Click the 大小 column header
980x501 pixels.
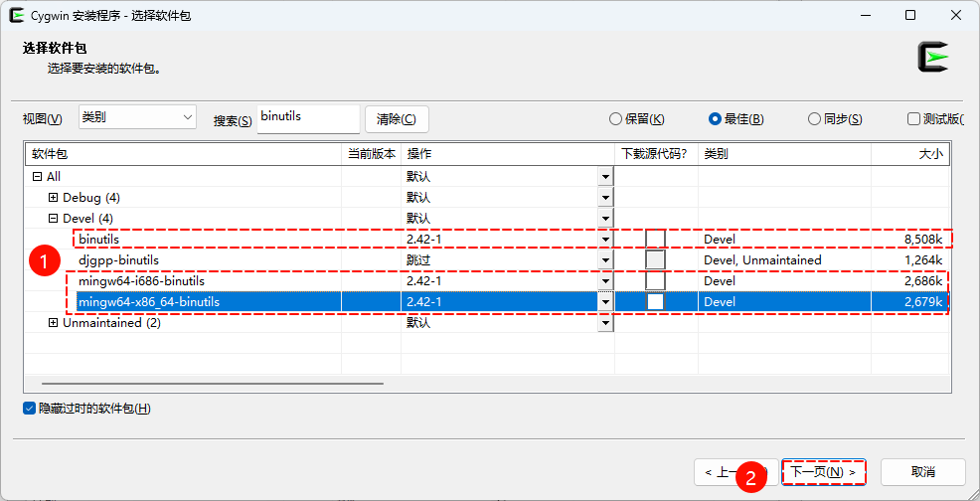910,154
